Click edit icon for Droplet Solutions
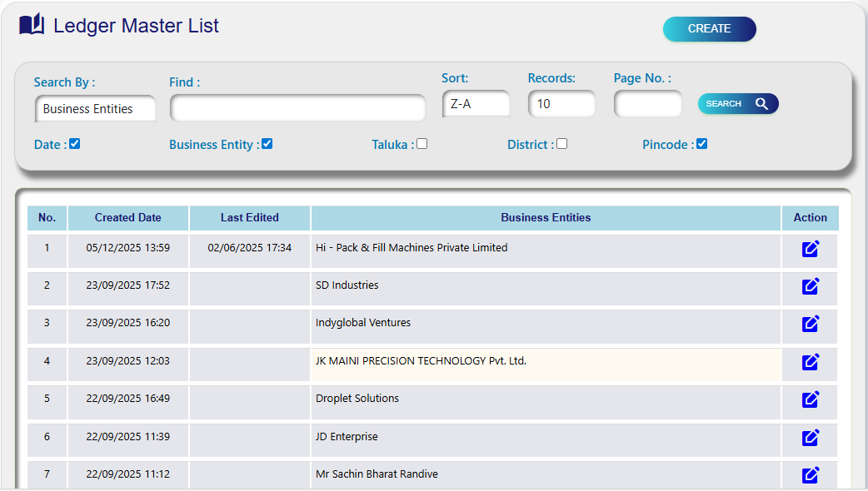868x491 pixels. point(810,399)
